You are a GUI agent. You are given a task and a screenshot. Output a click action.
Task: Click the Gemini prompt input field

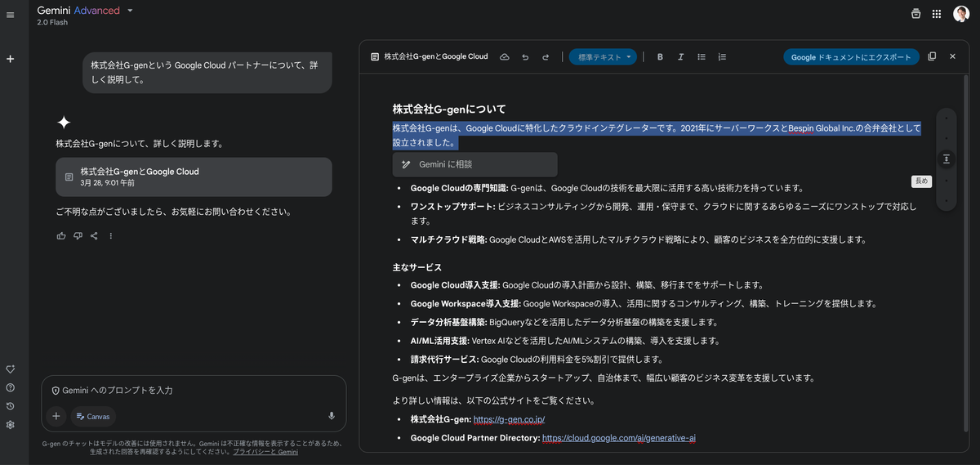pos(194,391)
